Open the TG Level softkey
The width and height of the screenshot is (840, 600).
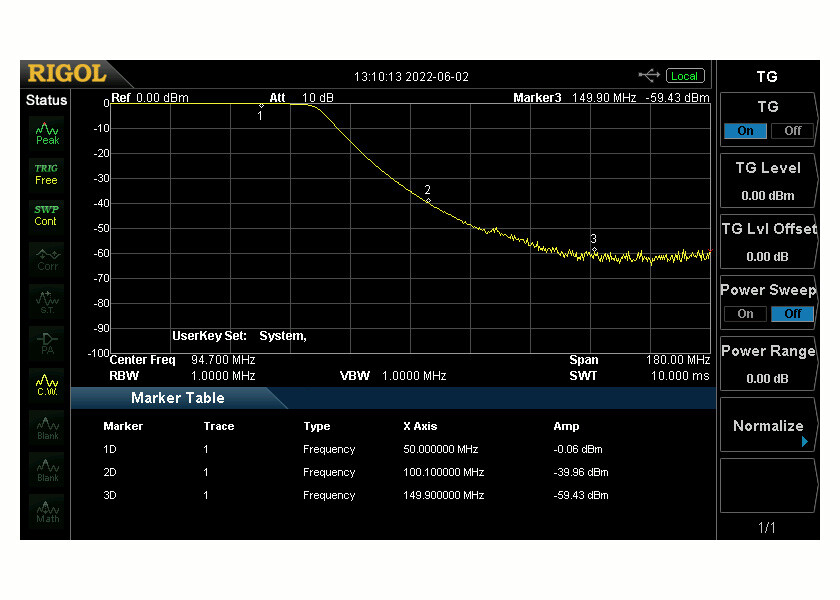768,181
